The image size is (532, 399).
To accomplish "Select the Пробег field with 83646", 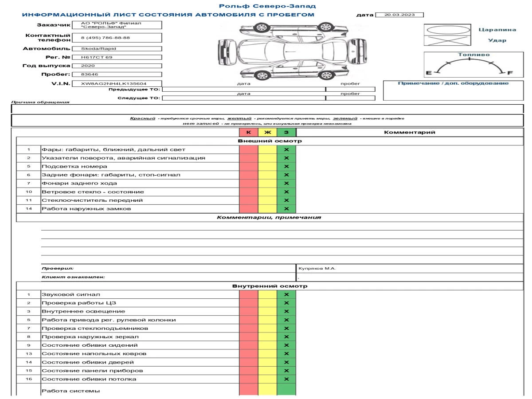I will click(x=117, y=74).
